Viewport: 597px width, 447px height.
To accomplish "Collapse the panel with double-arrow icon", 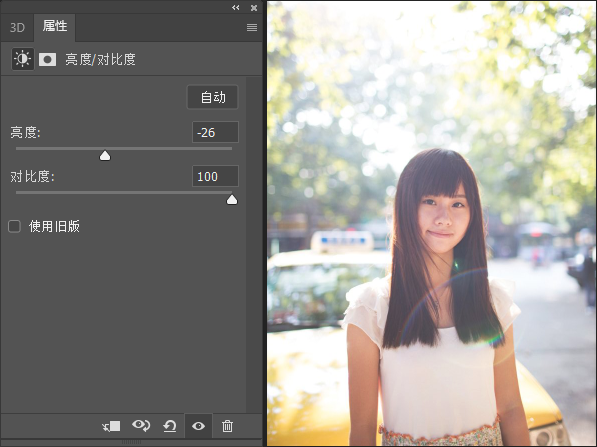I will pyautogui.click(x=236, y=8).
